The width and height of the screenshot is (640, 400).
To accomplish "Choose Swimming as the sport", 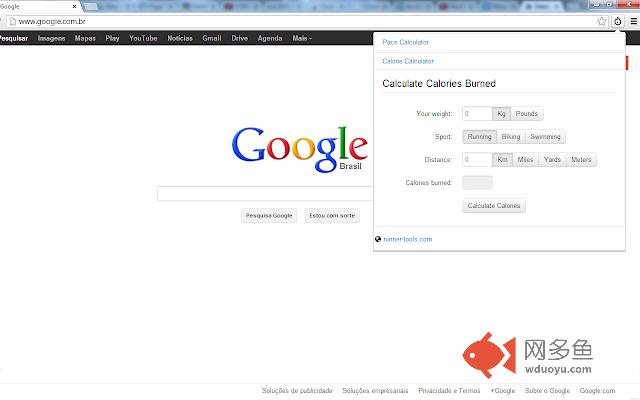I will [x=545, y=137].
